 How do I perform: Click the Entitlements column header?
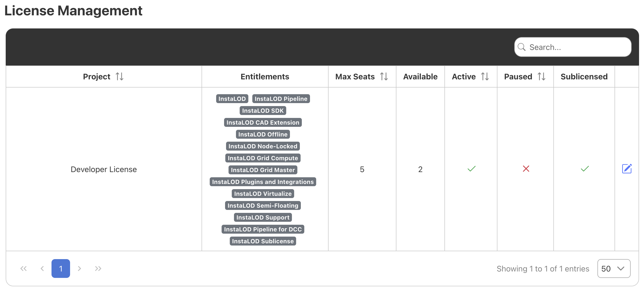coord(265,76)
